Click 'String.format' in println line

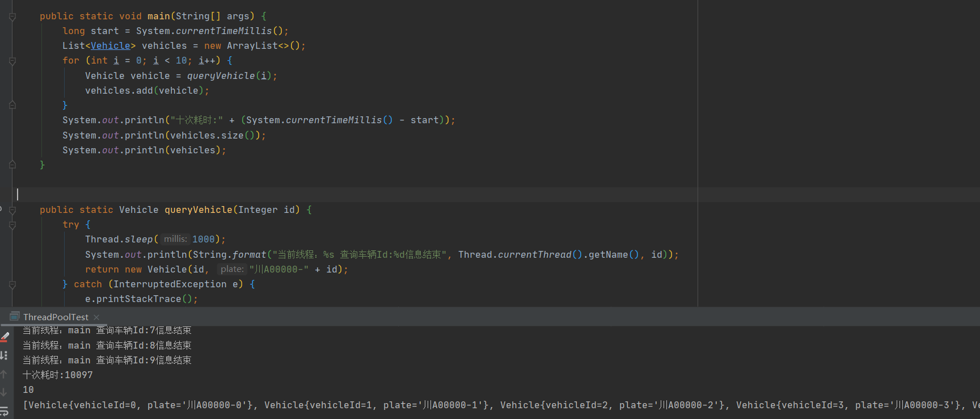pos(230,255)
